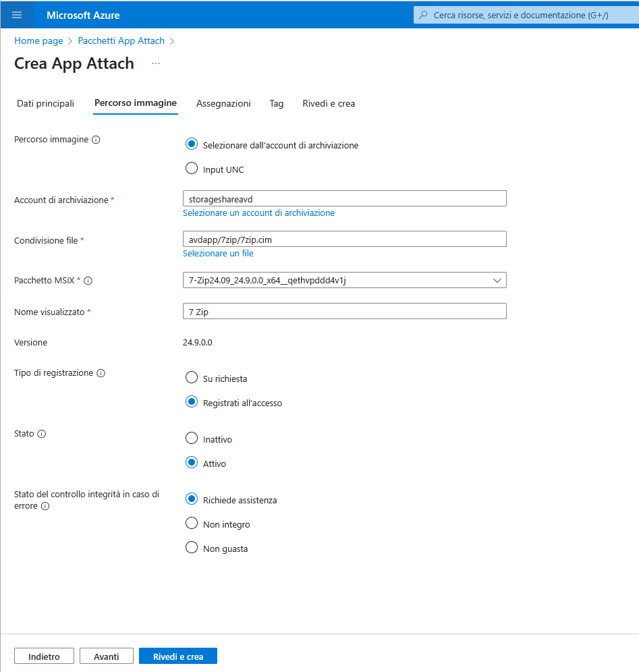
Task: Show info tooltip next to Stato
Action: 42,434
